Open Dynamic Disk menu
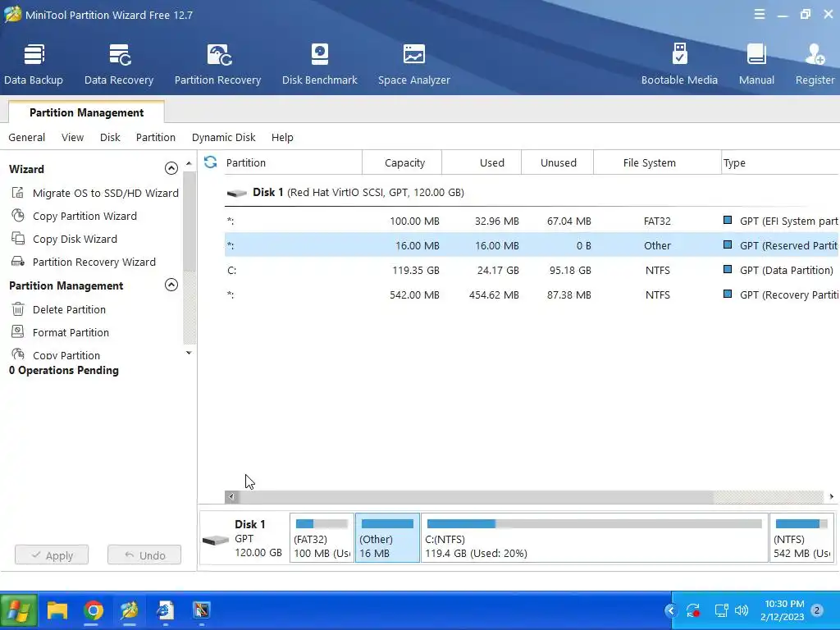This screenshot has height=630, width=840. click(223, 137)
